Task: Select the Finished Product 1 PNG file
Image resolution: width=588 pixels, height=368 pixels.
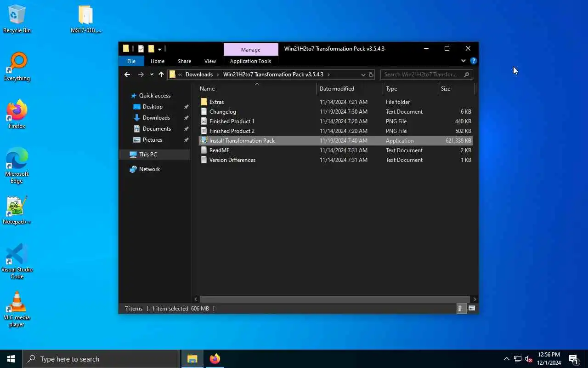Action: click(336, 121)
